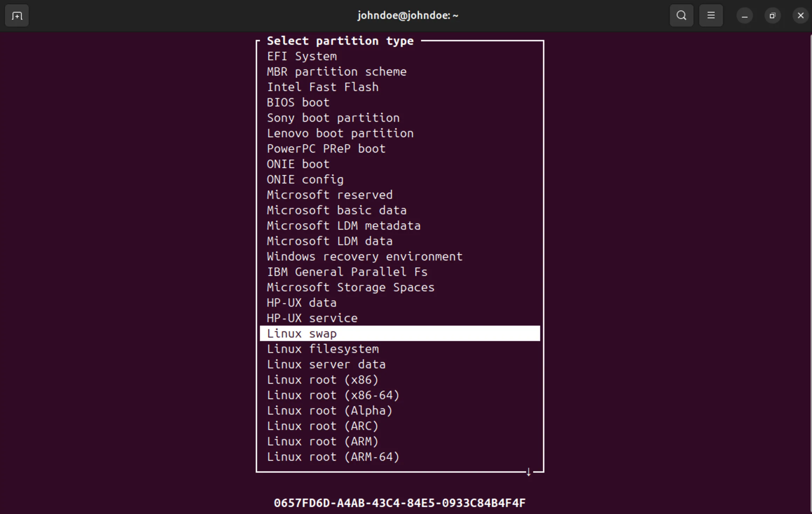Screen dimensions: 812x514
Task: Pick Microsoft basic data type
Action: (x=336, y=210)
